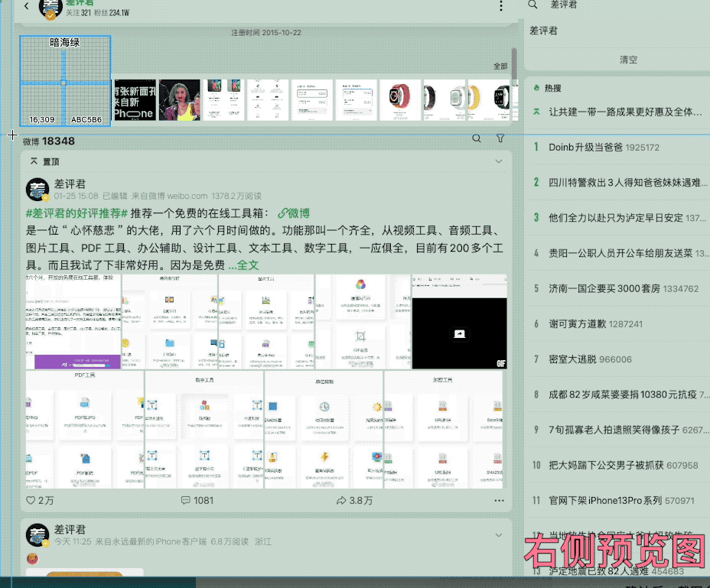Viewport: 710px width, 588px height.
Task: Click 关注 321 following count
Action: coord(78,13)
